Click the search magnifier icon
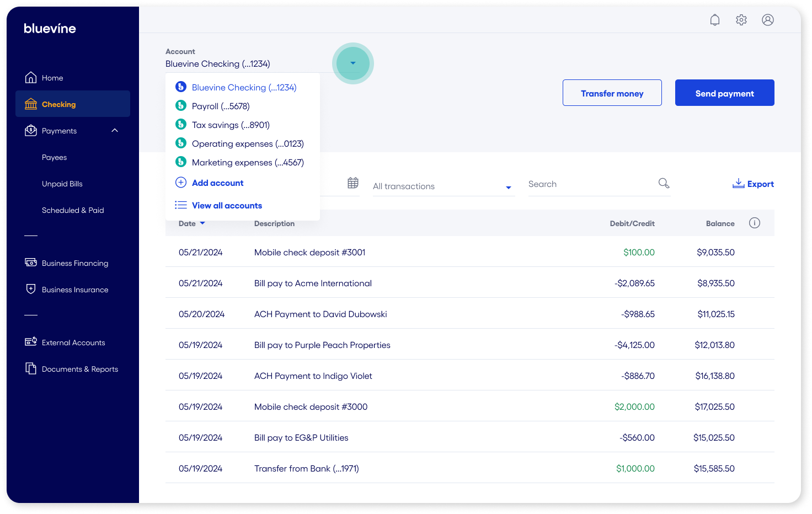This screenshot has height=514, width=812. [664, 183]
